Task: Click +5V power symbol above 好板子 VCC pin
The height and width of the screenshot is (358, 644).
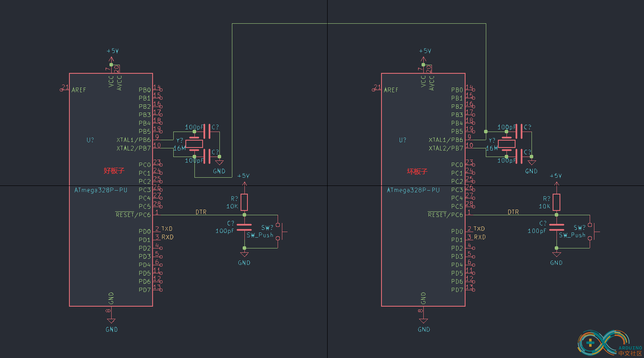Action: 112,56
